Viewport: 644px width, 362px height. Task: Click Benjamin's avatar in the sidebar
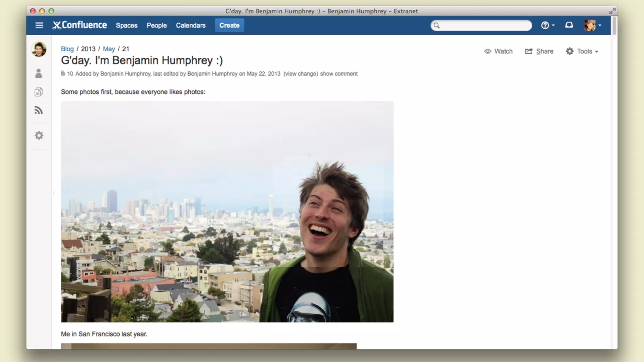coord(39,49)
